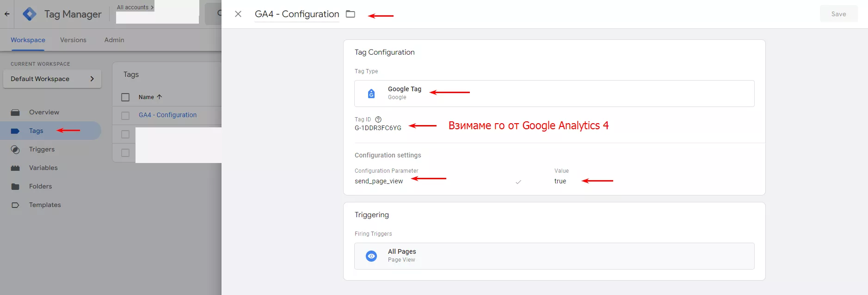Click the Google Tag type box
Screen dimensions: 868x295
(554, 94)
